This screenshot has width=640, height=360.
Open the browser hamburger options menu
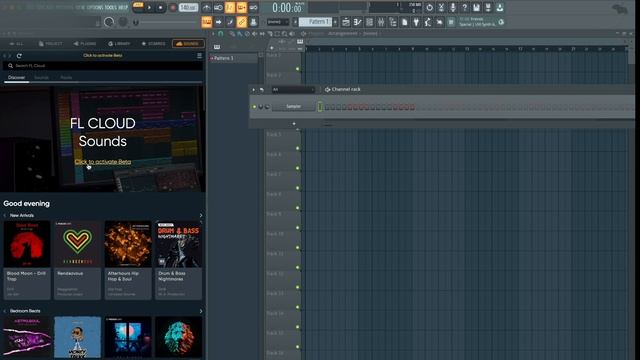point(199,56)
